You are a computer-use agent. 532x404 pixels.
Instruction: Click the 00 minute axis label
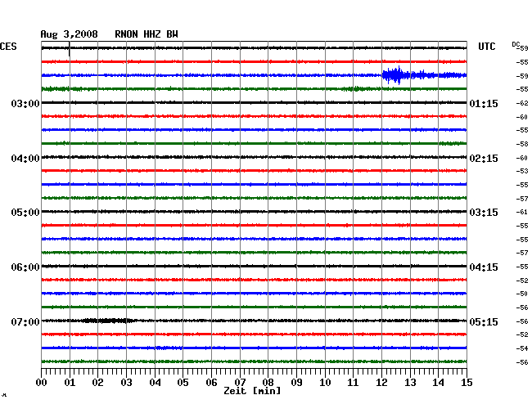(42, 383)
